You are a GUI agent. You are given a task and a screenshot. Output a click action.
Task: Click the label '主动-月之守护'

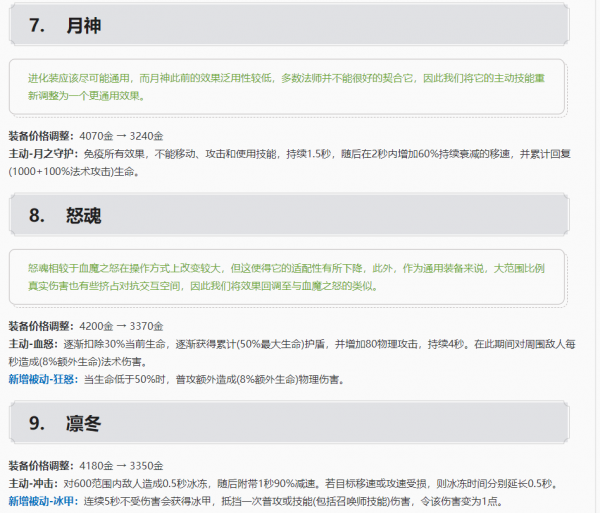point(41,154)
